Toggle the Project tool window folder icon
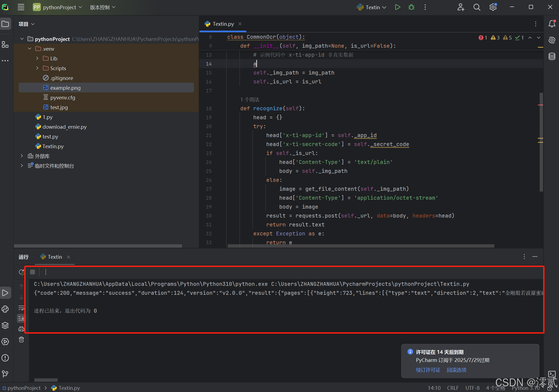559x392 pixels. click(5, 24)
